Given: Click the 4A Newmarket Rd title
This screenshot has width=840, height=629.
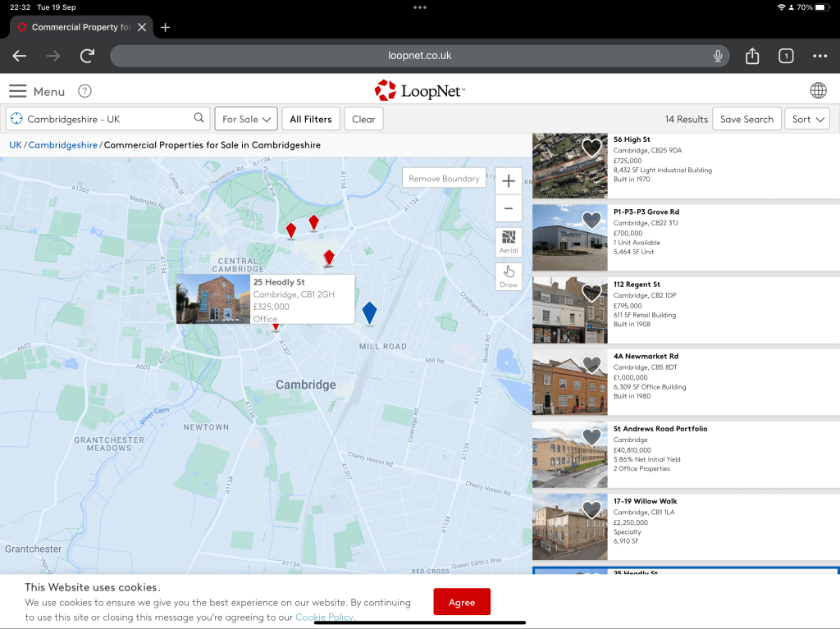Looking at the screenshot, I should pyautogui.click(x=646, y=356).
